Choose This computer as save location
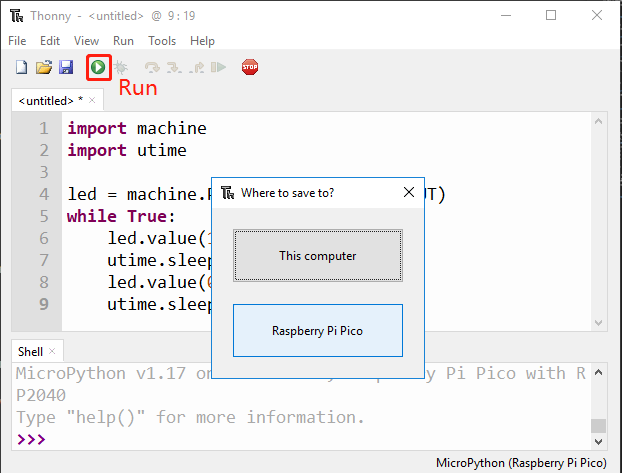Viewport: 622px width, 473px height. pos(318,256)
